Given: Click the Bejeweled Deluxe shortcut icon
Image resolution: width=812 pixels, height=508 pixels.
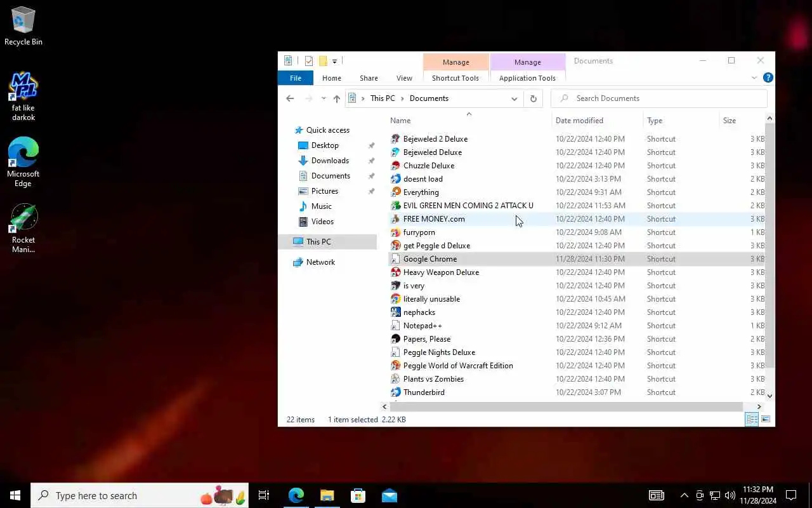Looking at the screenshot, I should (x=396, y=152).
